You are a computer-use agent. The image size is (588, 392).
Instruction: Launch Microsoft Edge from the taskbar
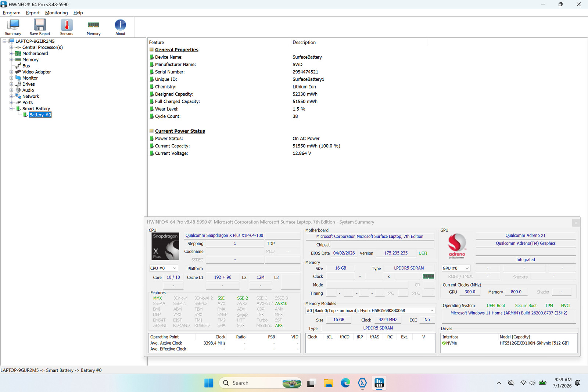[345, 383]
